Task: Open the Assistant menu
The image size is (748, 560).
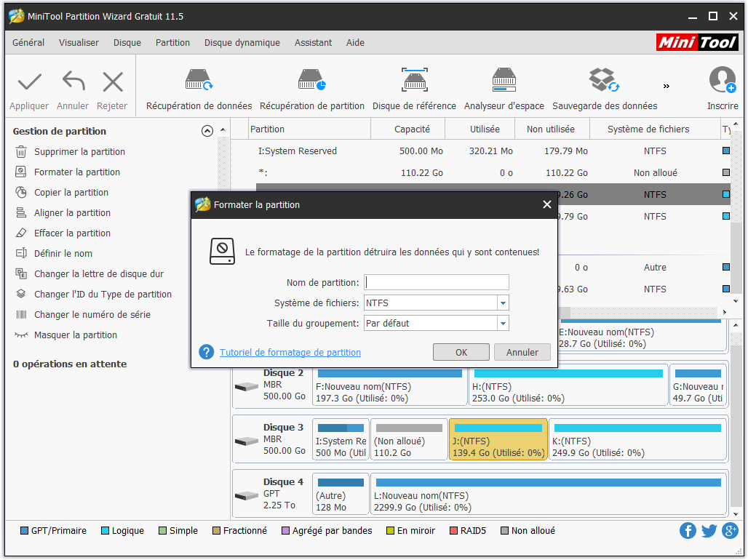Action: click(x=313, y=42)
